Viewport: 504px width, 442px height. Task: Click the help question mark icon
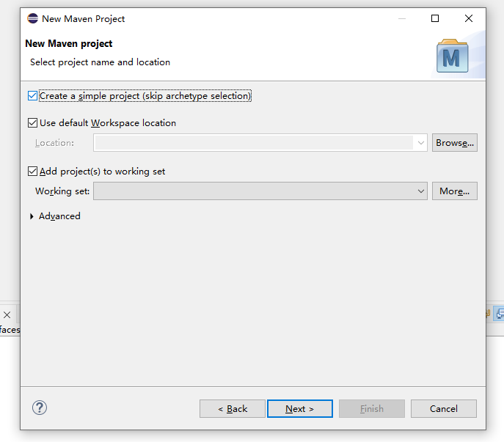tap(40, 408)
